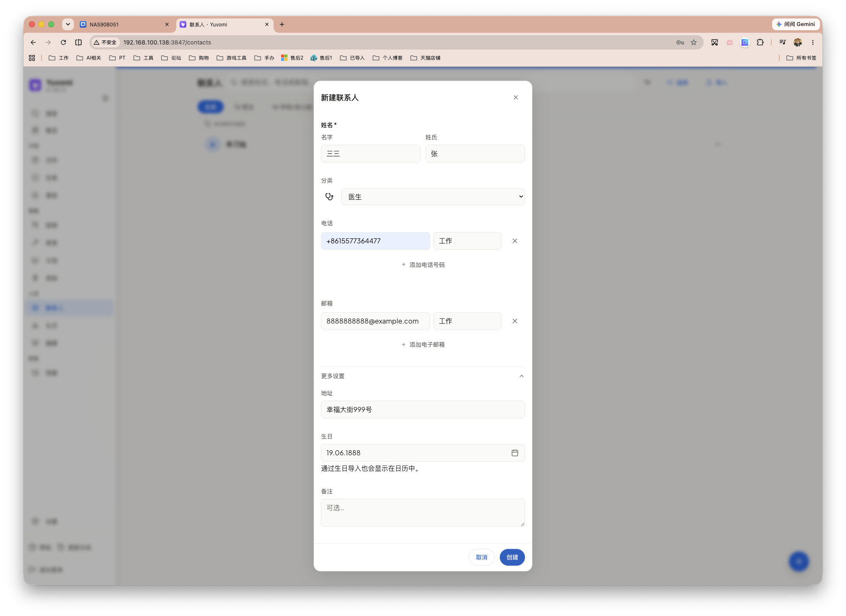Open the browser profile avatar
Screen dimensions: 846x616
pyautogui.click(x=798, y=42)
